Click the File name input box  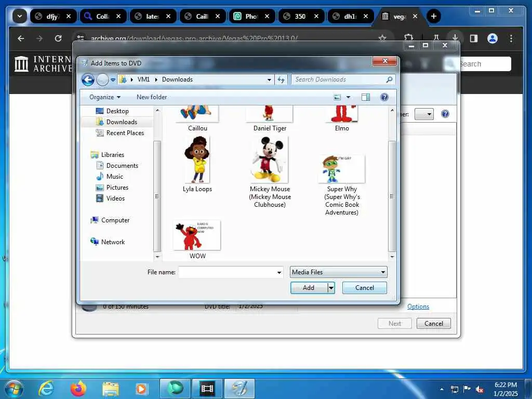click(228, 272)
